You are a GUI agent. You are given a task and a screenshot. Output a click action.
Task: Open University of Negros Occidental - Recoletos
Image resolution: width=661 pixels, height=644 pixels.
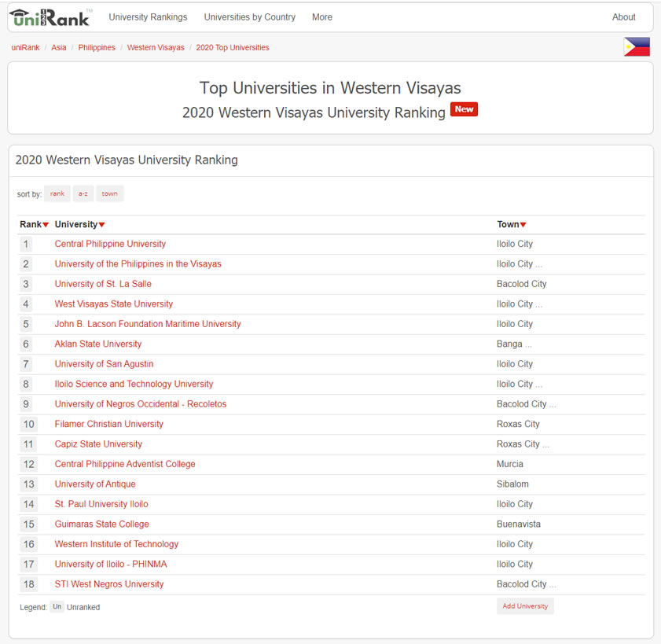[141, 404]
